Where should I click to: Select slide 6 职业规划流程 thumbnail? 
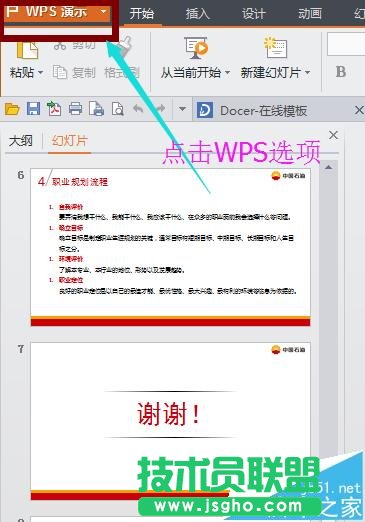click(x=170, y=247)
